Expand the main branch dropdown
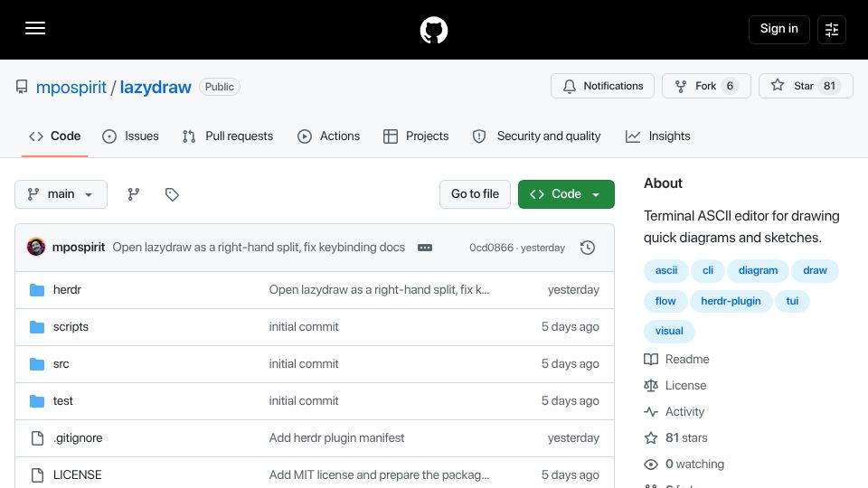The width and height of the screenshot is (868, 488). click(x=61, y=194)
